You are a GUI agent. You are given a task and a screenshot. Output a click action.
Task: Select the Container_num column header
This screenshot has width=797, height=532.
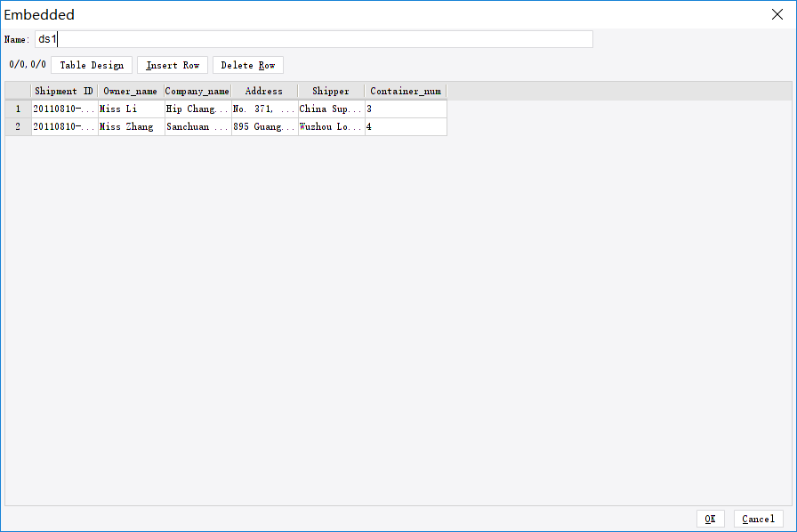(x=405, y=91)
